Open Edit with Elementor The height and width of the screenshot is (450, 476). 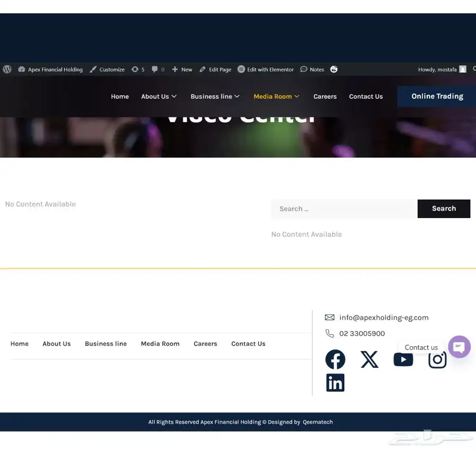[x=266, y=69]
